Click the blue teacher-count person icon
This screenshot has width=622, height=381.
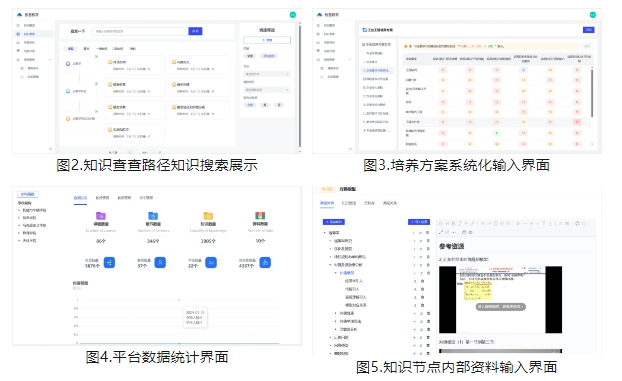click(x=160, y=262)
